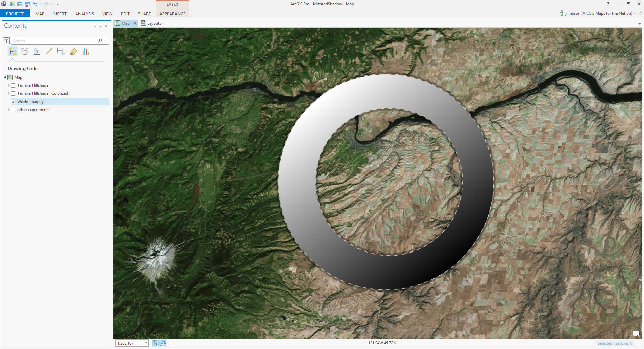Viewport: 644px width, 349px height.
Task: Switch to the EDIT ribbon tab
Action: (125, 14)
